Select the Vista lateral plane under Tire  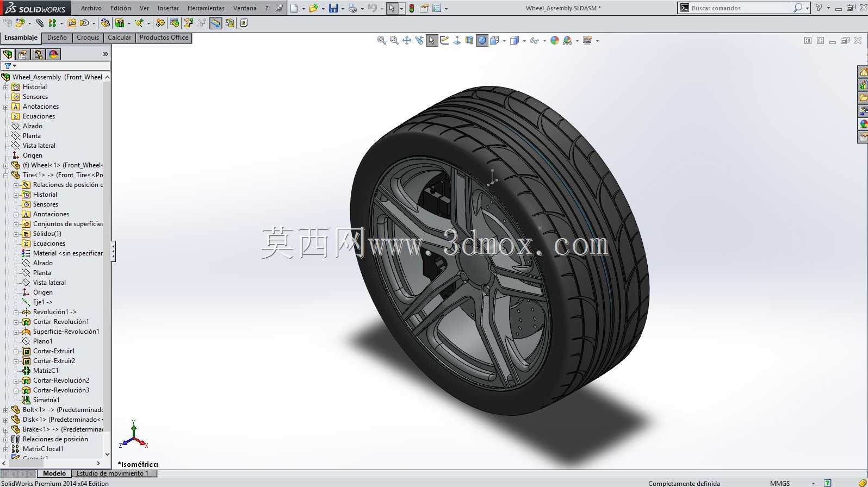pyautogui.click(x=49, y=283)
